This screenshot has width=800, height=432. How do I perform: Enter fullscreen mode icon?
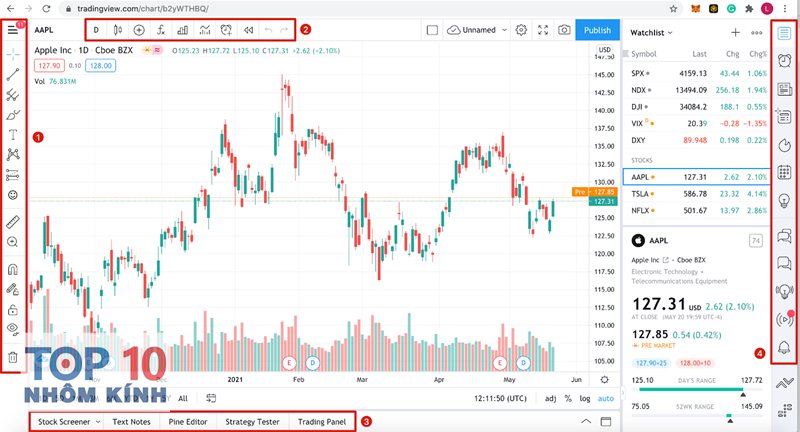(543, 30)
